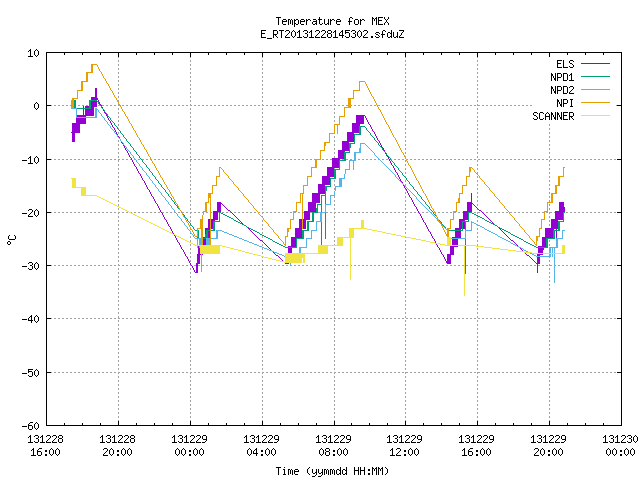
Task: Click the yellow SCANNER legend line sample
Action: [x=595, y=116]
